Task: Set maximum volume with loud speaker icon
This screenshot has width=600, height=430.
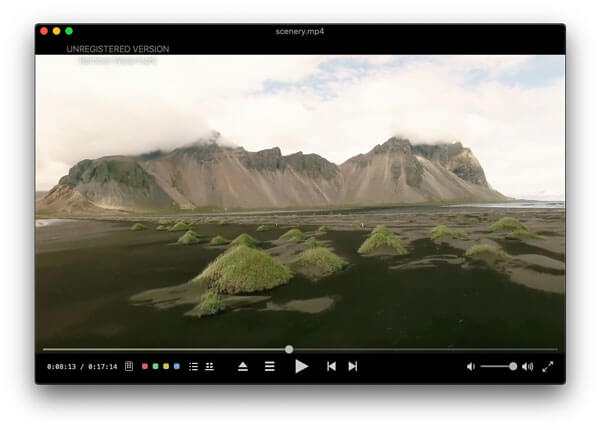Action: (528, 366)
